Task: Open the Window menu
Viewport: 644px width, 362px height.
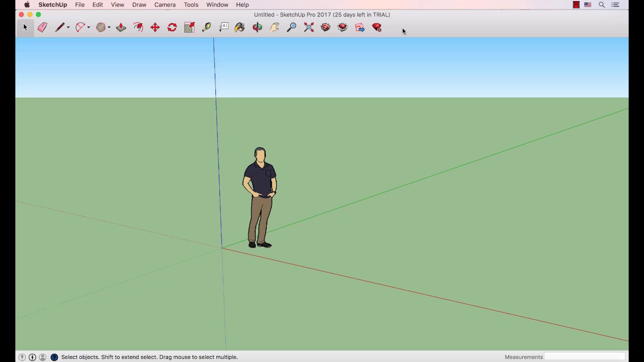Action: click(x=217, y=5)
